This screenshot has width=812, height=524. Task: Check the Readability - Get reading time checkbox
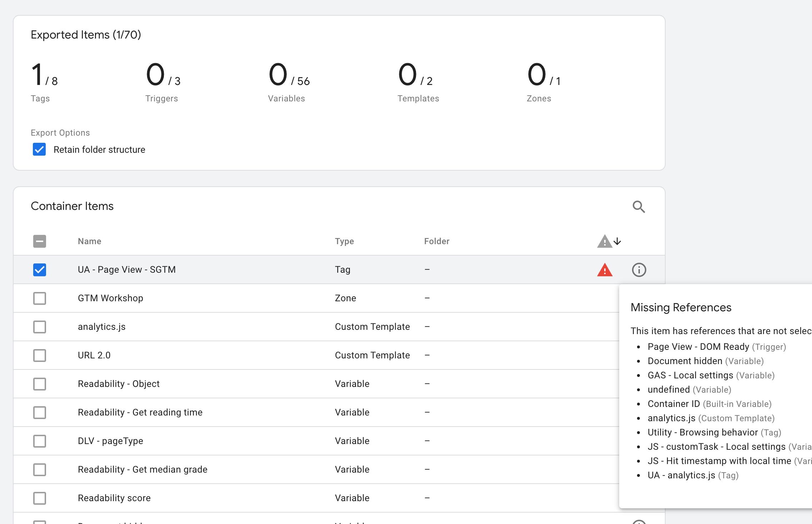pos(40,413)
